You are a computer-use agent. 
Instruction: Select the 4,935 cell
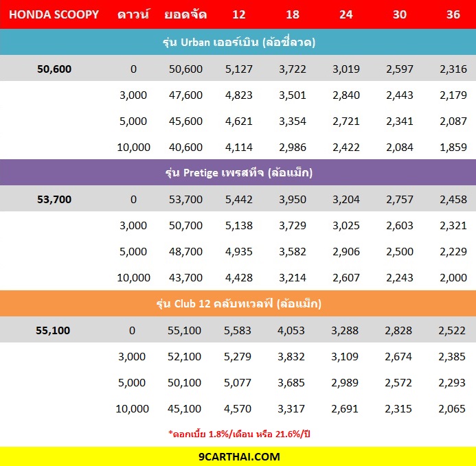point(239,251)
